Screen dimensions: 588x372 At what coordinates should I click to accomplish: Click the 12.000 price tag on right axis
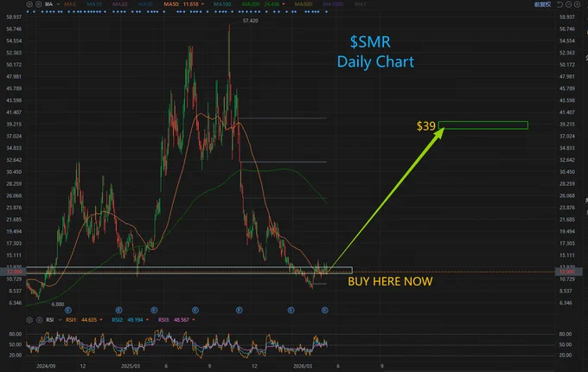click(566, 272)
